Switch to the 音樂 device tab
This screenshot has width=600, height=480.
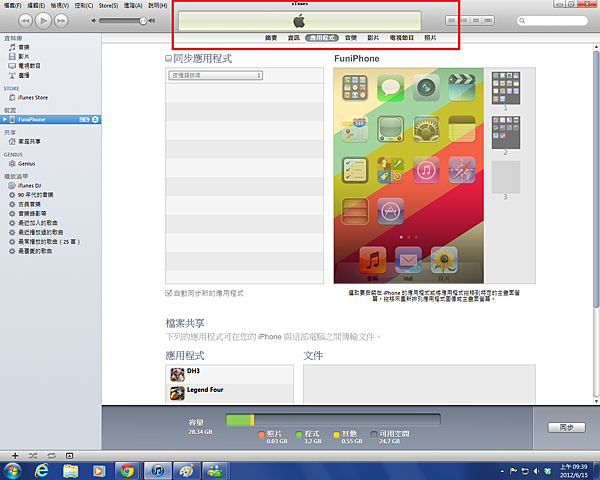[351, 38]
